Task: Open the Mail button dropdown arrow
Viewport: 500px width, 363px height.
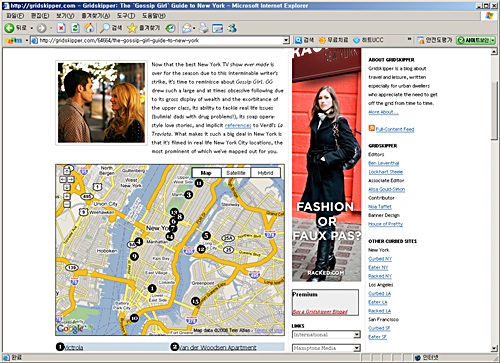Action: (x=194, y=28)
